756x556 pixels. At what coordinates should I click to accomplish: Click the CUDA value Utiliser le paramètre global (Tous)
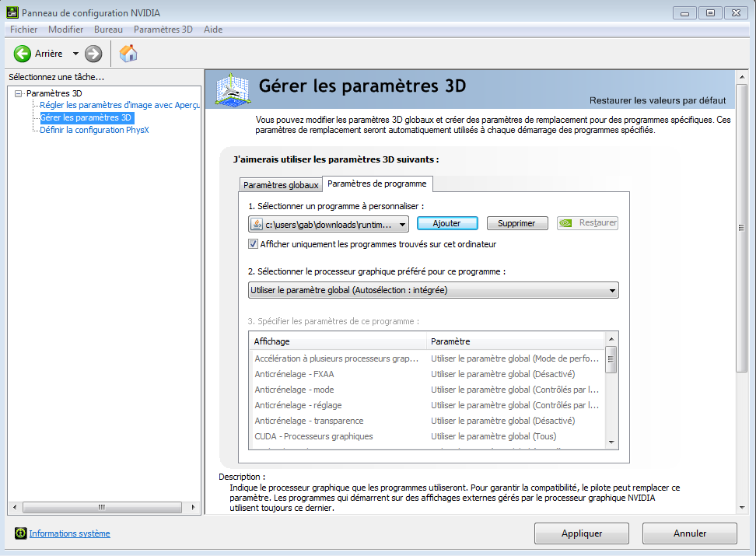(x=493, y=436)
